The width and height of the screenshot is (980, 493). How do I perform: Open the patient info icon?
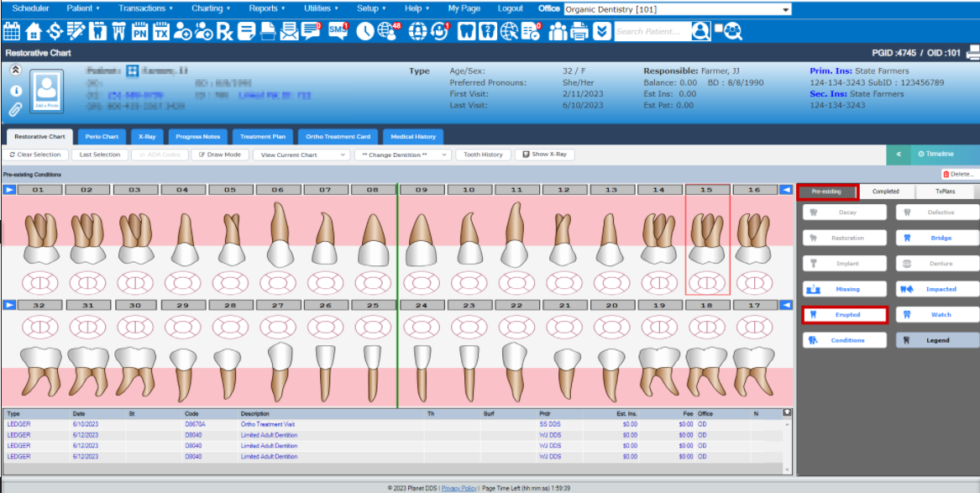(15, 89)
